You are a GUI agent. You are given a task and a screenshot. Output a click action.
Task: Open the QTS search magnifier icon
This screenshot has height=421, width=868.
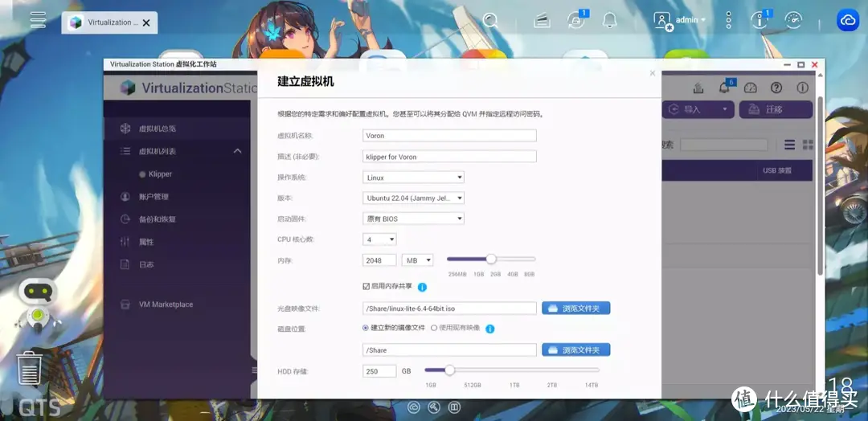(490, 20)
